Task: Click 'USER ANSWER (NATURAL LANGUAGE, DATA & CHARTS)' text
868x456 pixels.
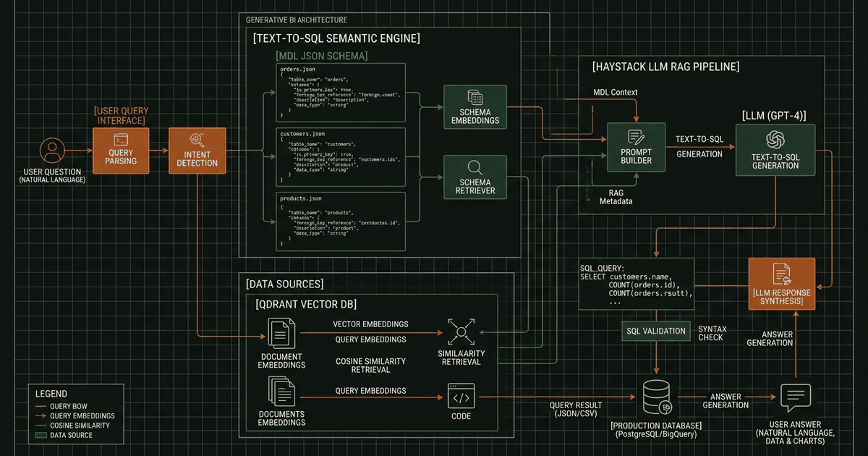Action: point(796,434)
